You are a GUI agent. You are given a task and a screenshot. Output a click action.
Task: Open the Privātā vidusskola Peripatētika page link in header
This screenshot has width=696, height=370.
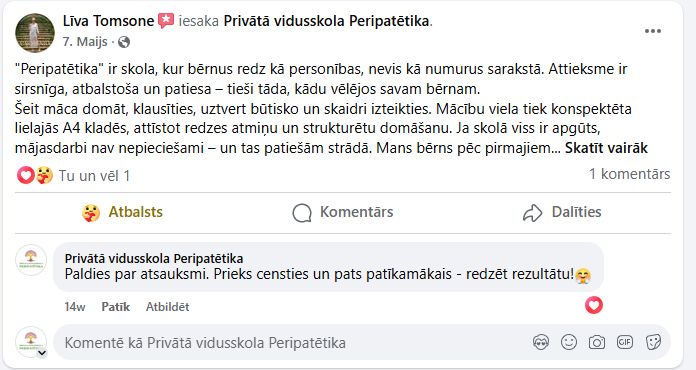[326, 21]
